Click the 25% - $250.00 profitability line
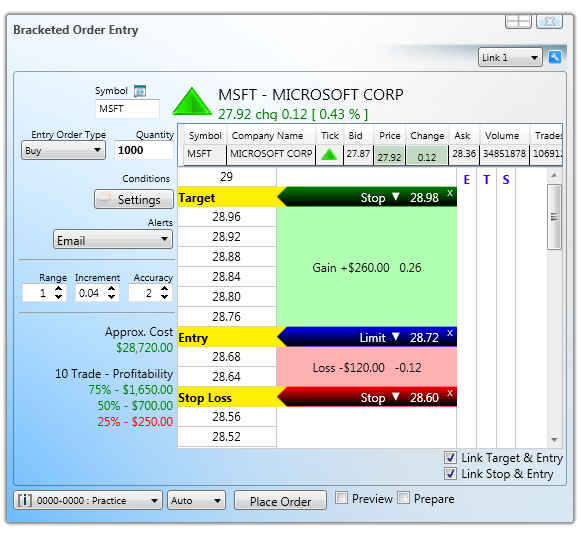Viewport: 581px width, 536px height. point(135,422)
